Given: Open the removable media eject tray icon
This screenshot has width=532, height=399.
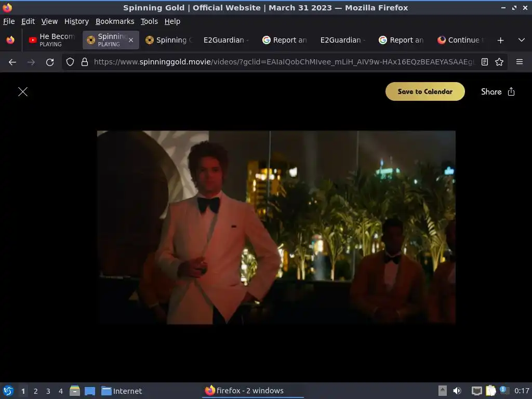Looking at the screenshot, I should [x=443, y=391].
